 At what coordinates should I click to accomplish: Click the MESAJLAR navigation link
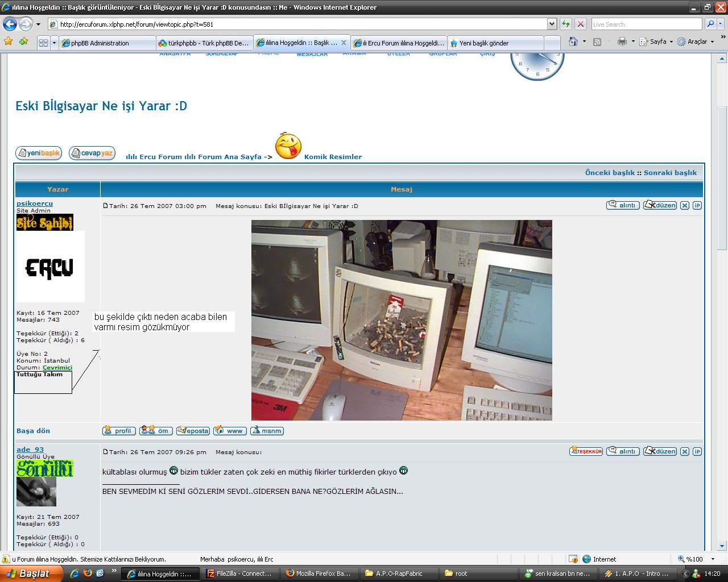pyautogui.click(x=312, y=54)
